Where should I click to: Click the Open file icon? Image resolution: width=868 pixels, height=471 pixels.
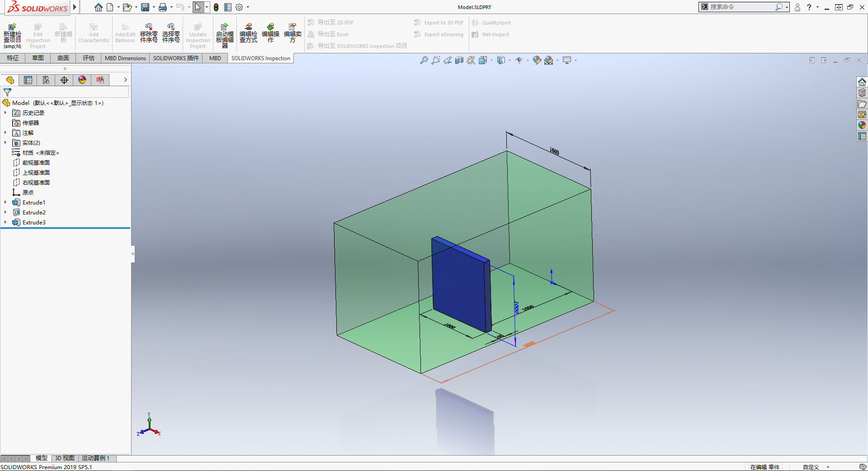(127, 7)
